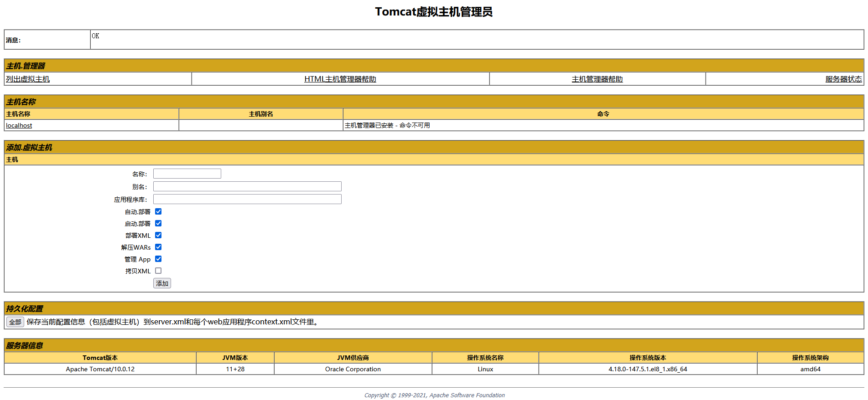Image resolution: width=868 pixels, height=400 pixels.
Task: Select the Linux OS name cell
Action: pyautogui.click(x=485, y=369)
